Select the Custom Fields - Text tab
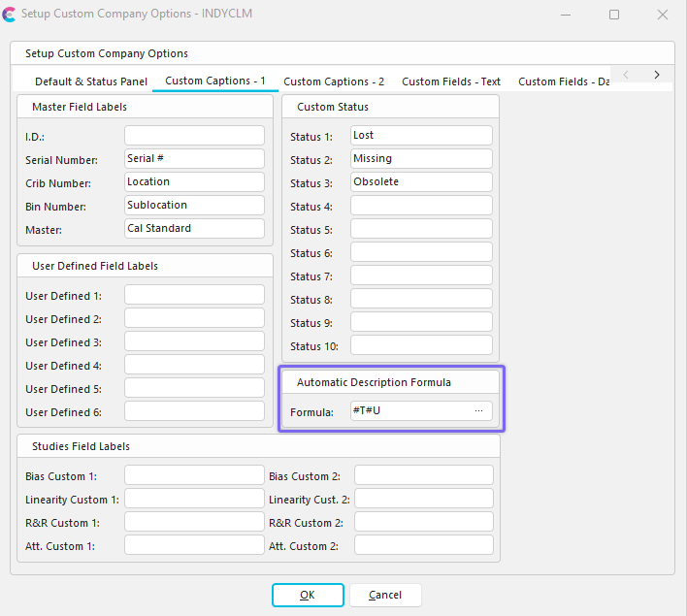The height and width of the screenshot is (616, 687). pos(451,81)
